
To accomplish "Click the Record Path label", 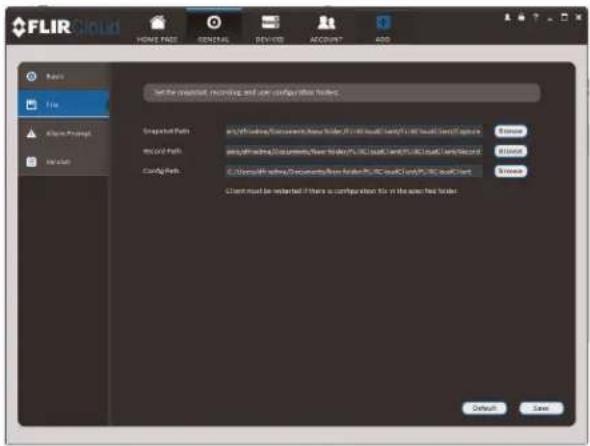I will click(x=162, y=151).
